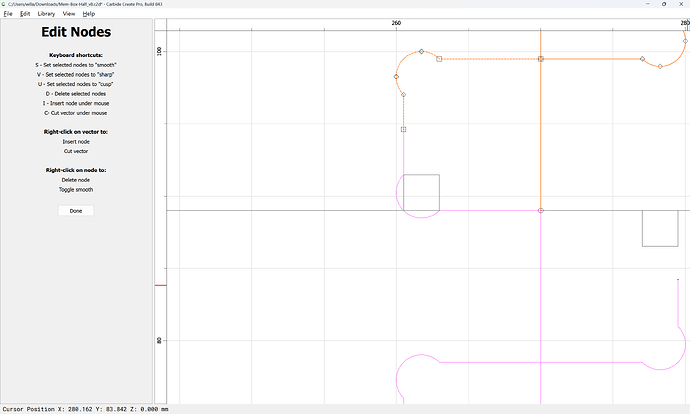Select the diamond node near the top-right ruler edge

pyautogui.click(x=685, y=41)
